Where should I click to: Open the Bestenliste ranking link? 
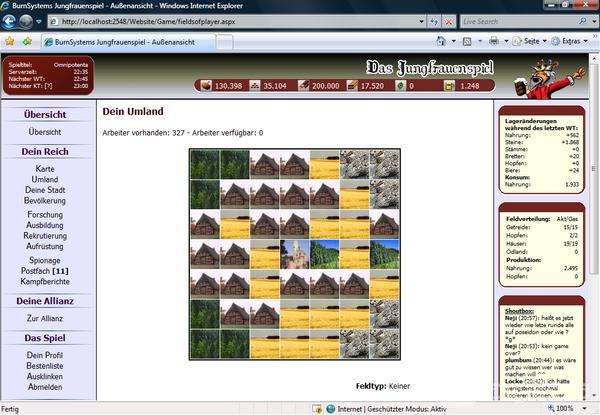45,366
